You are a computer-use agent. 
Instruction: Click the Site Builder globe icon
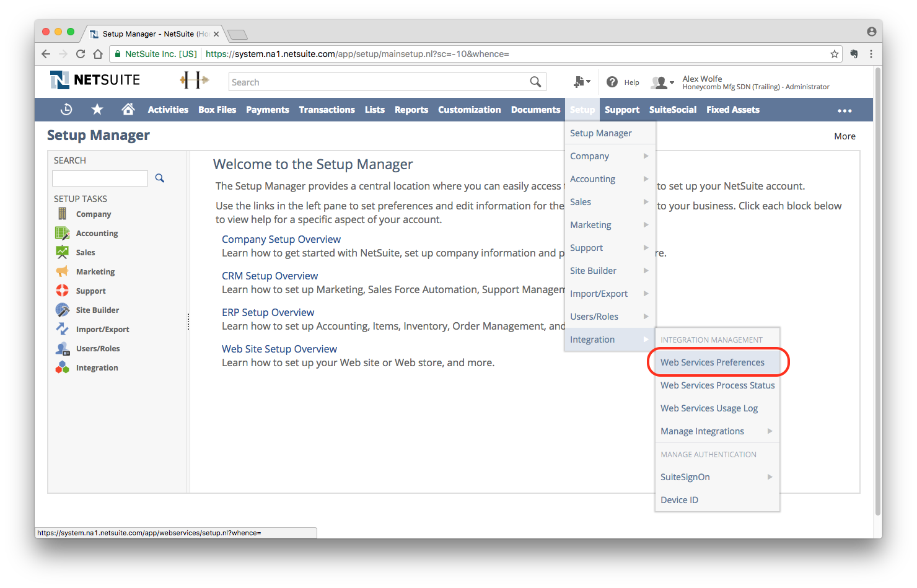click(x=62, y=310)
